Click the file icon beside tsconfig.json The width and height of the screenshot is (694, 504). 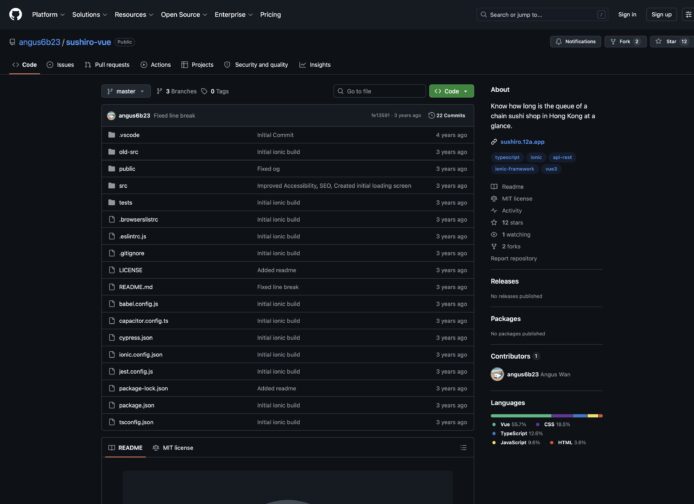(112, 422)
